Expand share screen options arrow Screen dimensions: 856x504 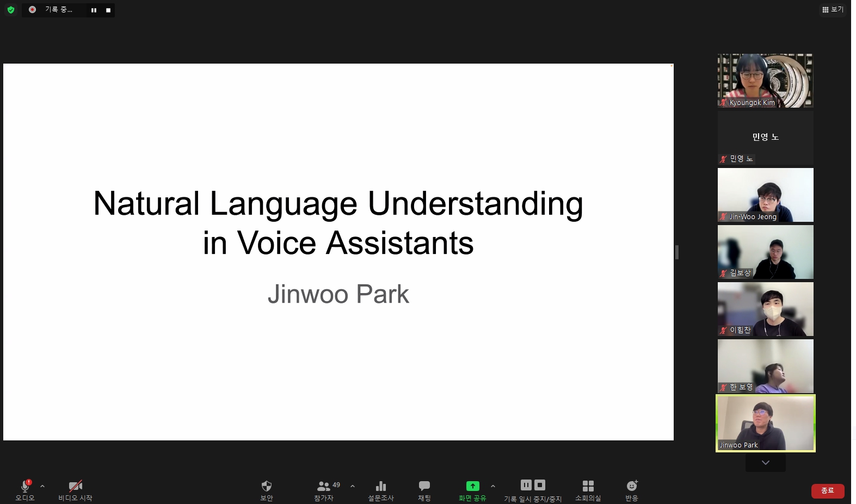point(493,487)
